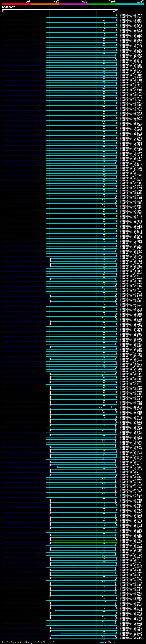Screen dimensions: 146x644
Task: Click the UniRef100_Q6Q2Z8 label
Action: tap(131, 70)
